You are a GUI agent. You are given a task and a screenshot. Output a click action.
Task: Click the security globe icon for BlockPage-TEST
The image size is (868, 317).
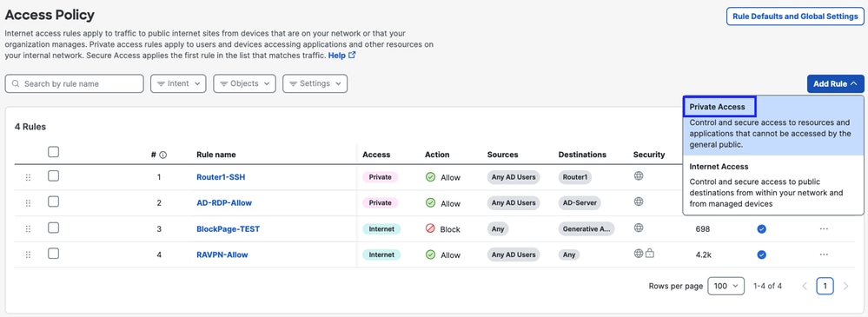(639, 228)
